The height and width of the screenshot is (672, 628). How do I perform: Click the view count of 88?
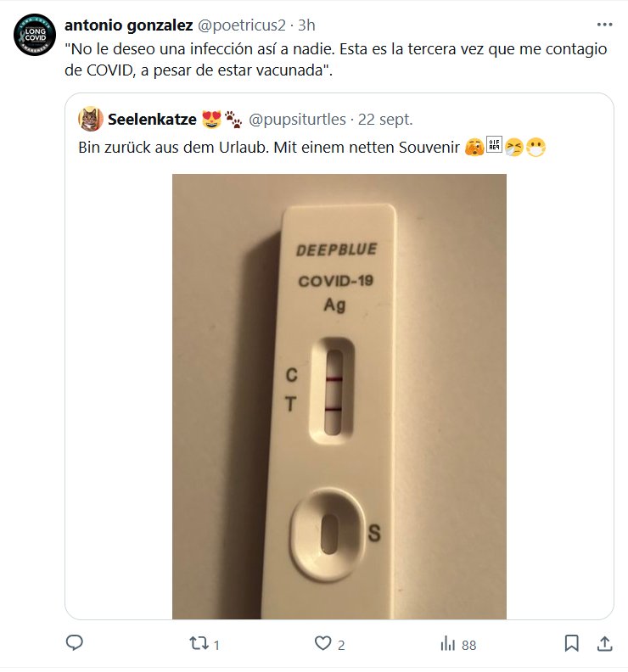click(x=468, y=645)
